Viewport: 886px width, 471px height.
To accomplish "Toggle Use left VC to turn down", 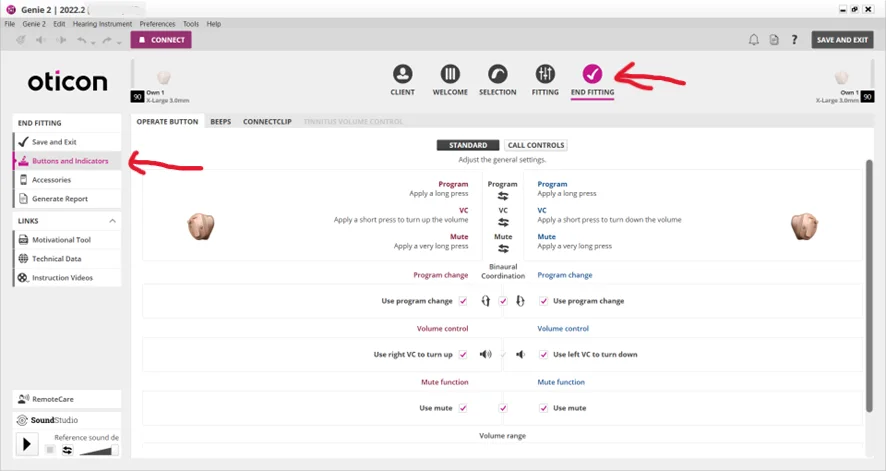I will 543,355.
